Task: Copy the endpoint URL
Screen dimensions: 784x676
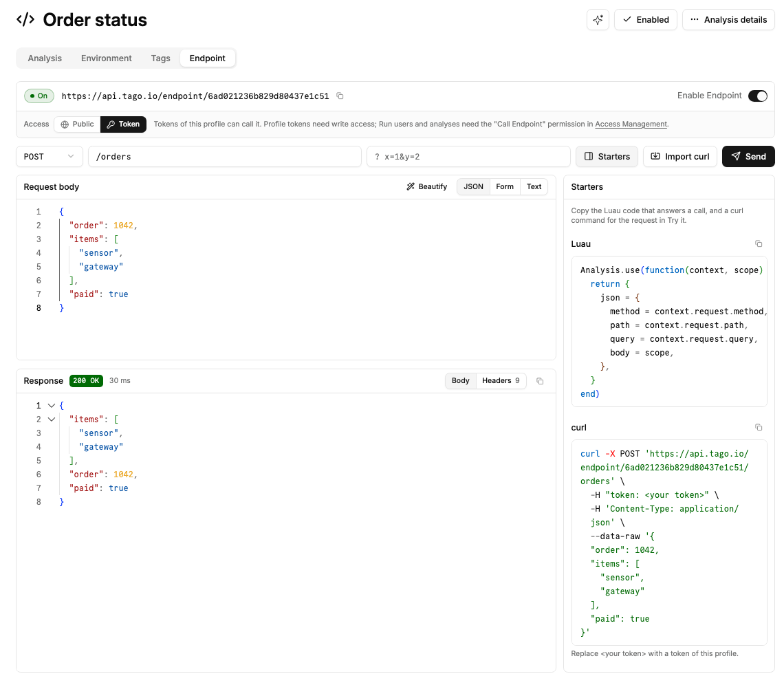Action: (340, 96)
